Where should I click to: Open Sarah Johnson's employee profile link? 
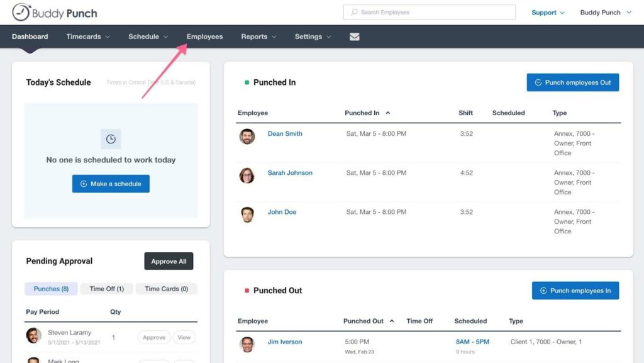click(x=290, y=173)
